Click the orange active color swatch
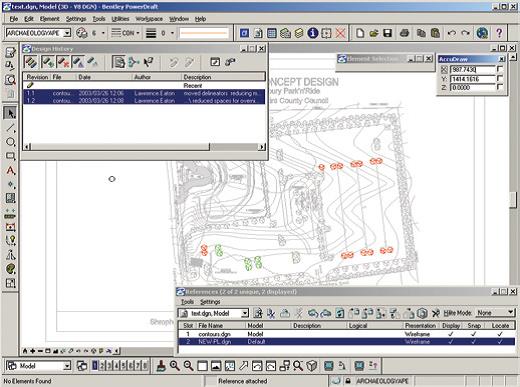The width and height of the screenshot is (520, 387). 204,33
